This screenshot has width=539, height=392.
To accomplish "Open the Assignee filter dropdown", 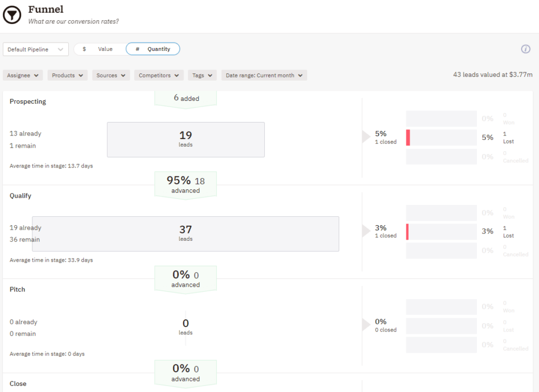I will (x=22, y=75).
